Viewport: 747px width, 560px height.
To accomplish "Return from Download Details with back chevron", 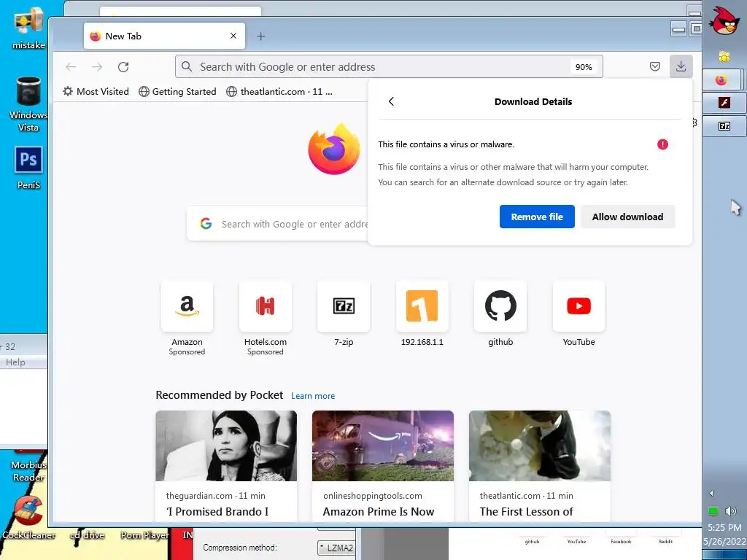I will coord(391,101).
